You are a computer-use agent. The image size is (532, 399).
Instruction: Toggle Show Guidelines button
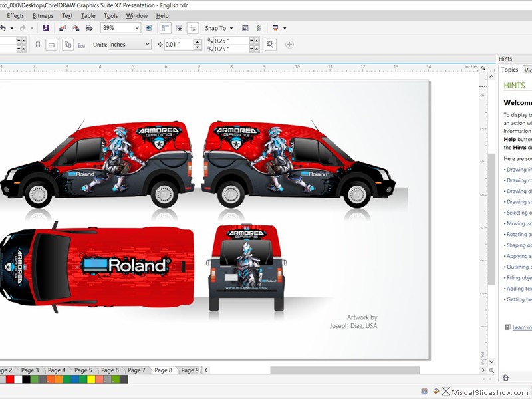(x=192, y=28)
